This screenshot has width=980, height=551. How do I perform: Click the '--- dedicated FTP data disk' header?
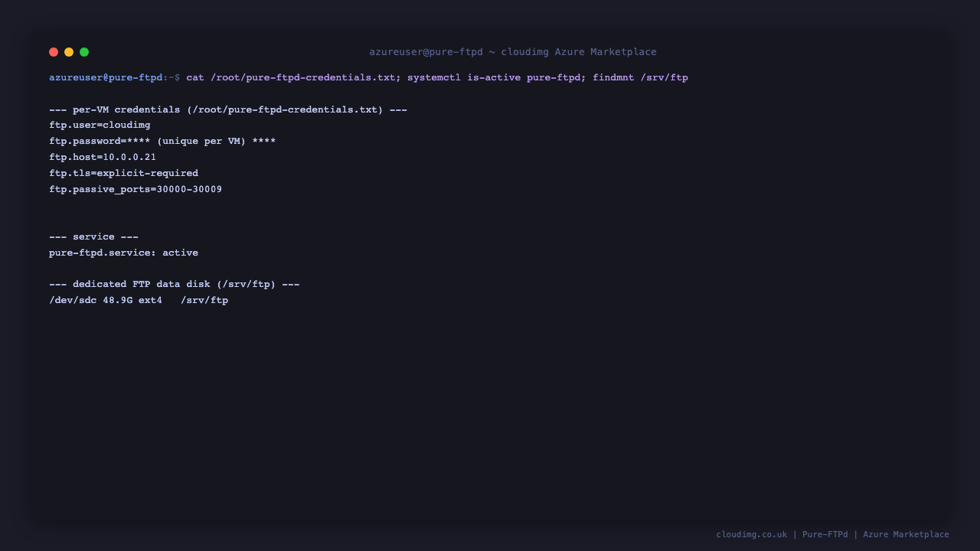(175, 284)
